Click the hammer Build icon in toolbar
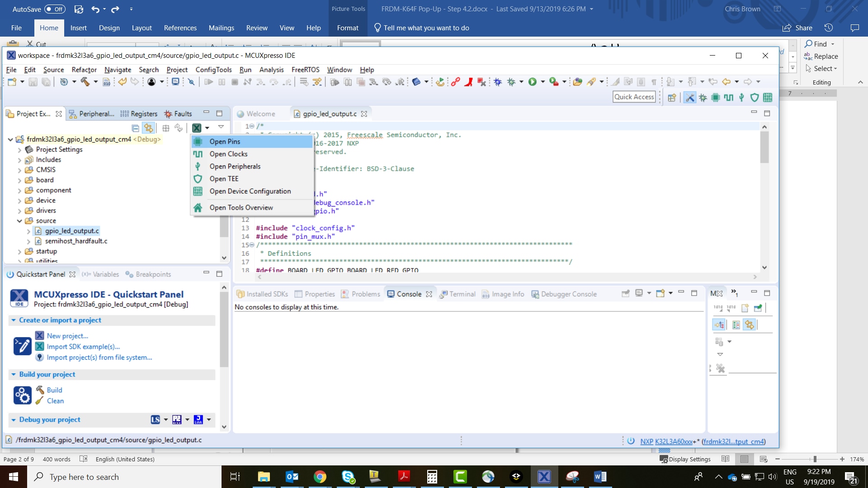The height and width of the screenshot is (488, 868). click(x=85, y=82)
